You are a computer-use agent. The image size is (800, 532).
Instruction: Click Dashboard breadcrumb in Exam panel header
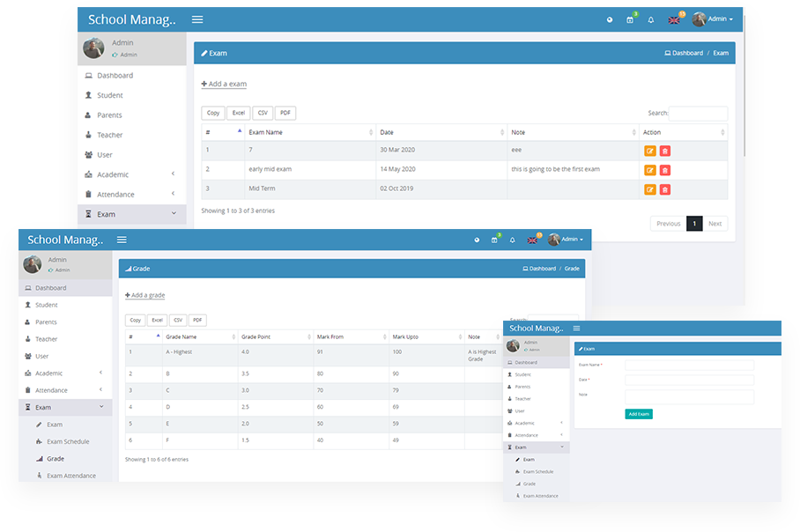[x=684, y=53]
